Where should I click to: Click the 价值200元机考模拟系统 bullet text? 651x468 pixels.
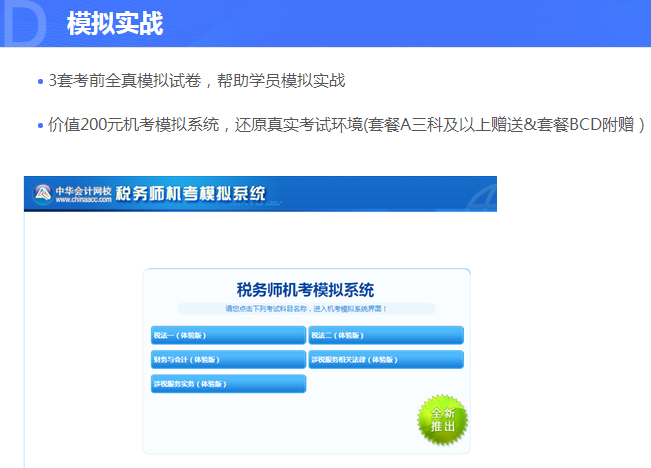(x=346, y=125)
